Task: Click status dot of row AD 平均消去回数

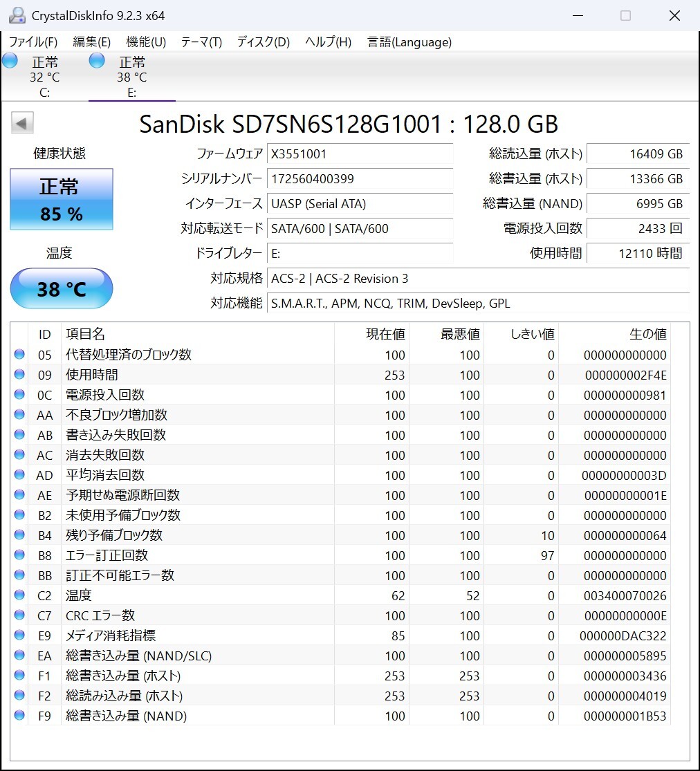Action: 19,474
